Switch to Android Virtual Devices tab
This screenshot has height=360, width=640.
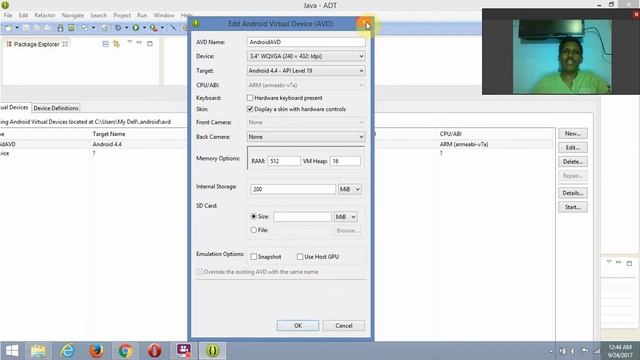15,107
